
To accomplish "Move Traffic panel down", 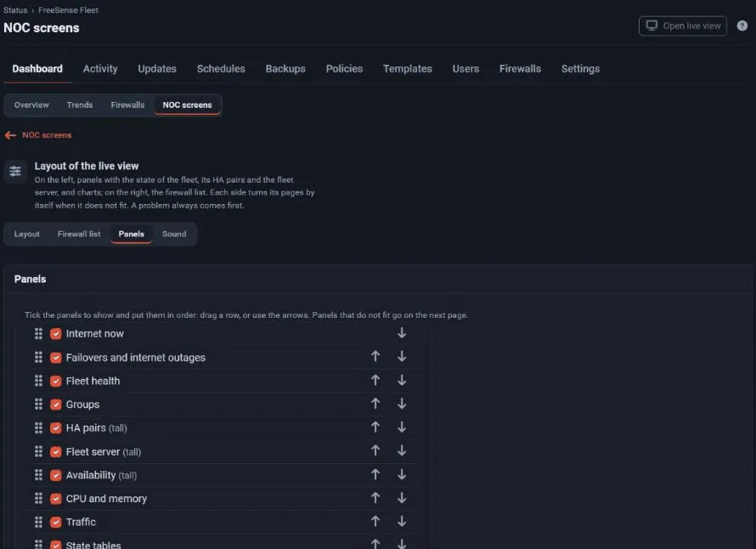I will pyautogui.click(x=402, y=521).
